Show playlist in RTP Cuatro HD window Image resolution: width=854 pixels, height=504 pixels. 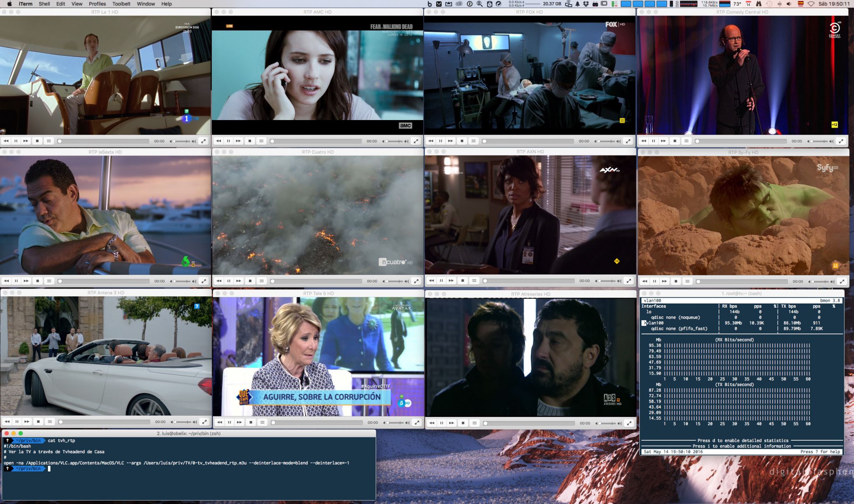(x=262, y=281)
